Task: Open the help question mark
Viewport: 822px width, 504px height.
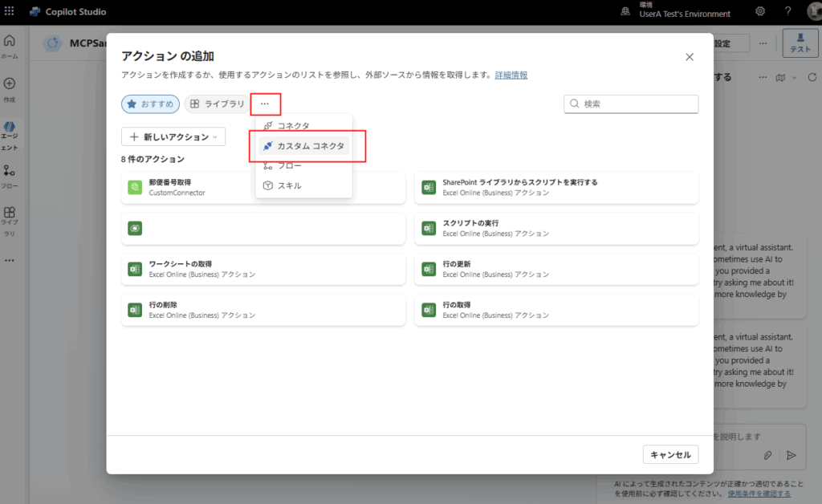Action: 788,11
